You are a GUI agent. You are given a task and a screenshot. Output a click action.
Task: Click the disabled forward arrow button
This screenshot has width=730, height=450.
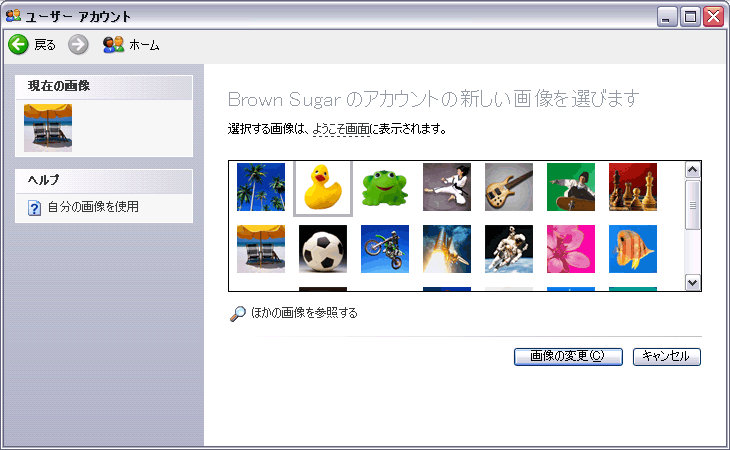point(78,45)
